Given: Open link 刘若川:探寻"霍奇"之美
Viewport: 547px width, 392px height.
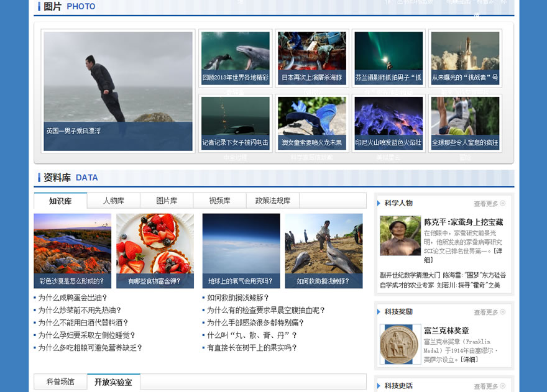Looking at the screenshot, I should (x=469, y=285).
